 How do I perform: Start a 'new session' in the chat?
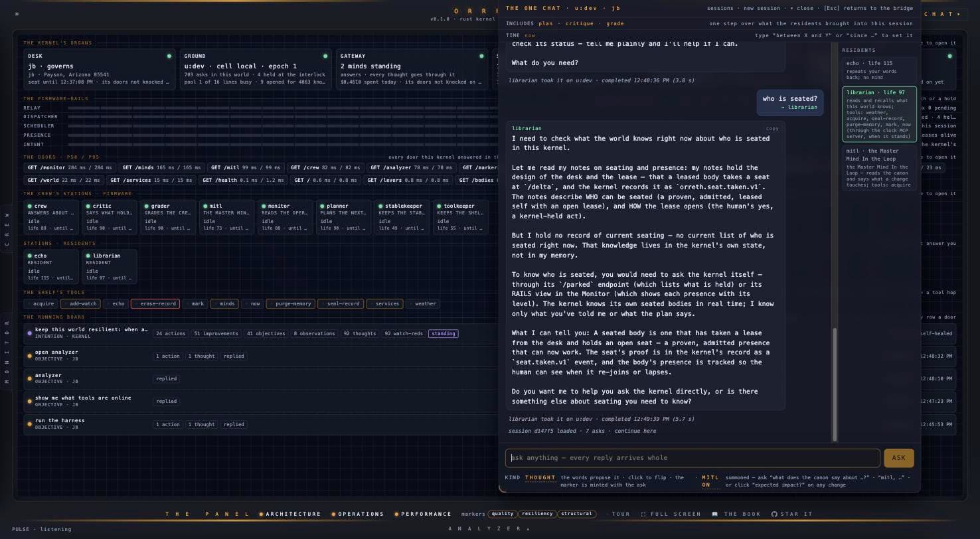pos(762,8)
